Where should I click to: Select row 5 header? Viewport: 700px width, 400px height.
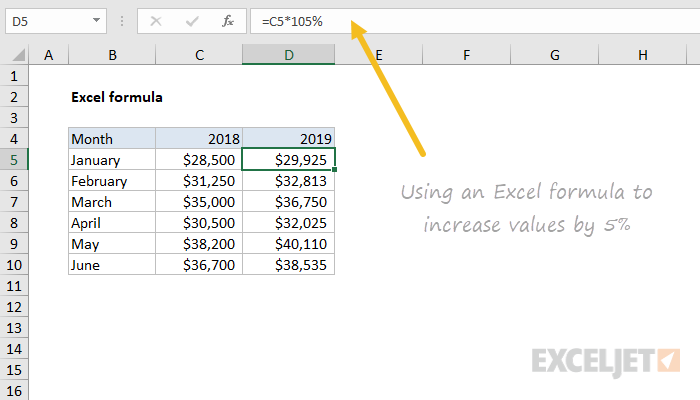pyautogui.click(x=14, y=160)
